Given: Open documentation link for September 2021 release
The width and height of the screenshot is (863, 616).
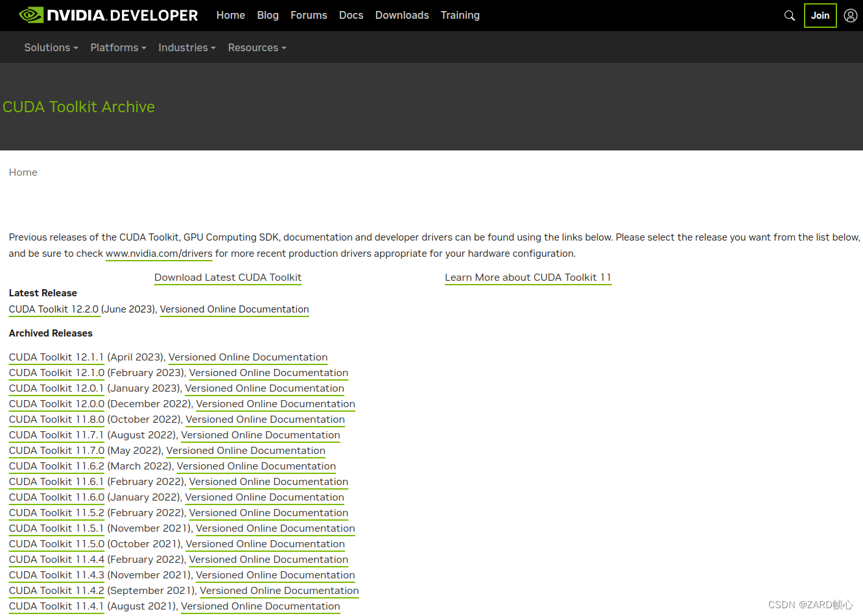Looking at the screenshot, I should click(279, 591).
